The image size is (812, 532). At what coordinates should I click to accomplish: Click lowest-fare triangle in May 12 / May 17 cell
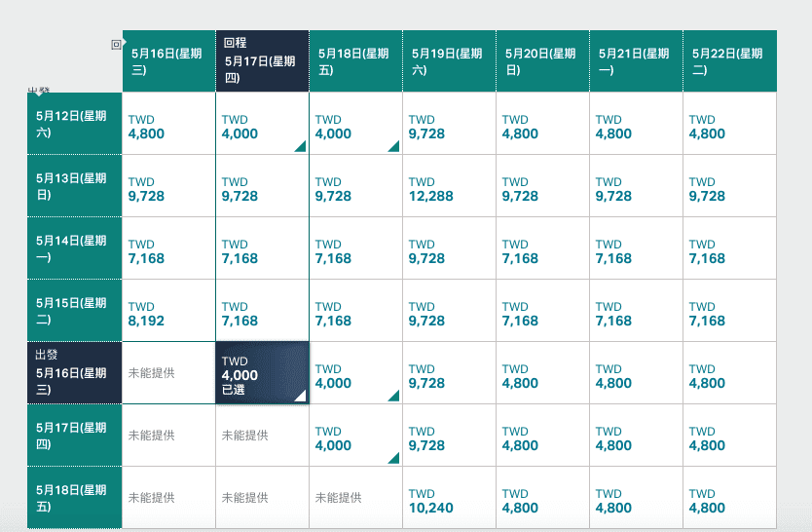point(300,147)
